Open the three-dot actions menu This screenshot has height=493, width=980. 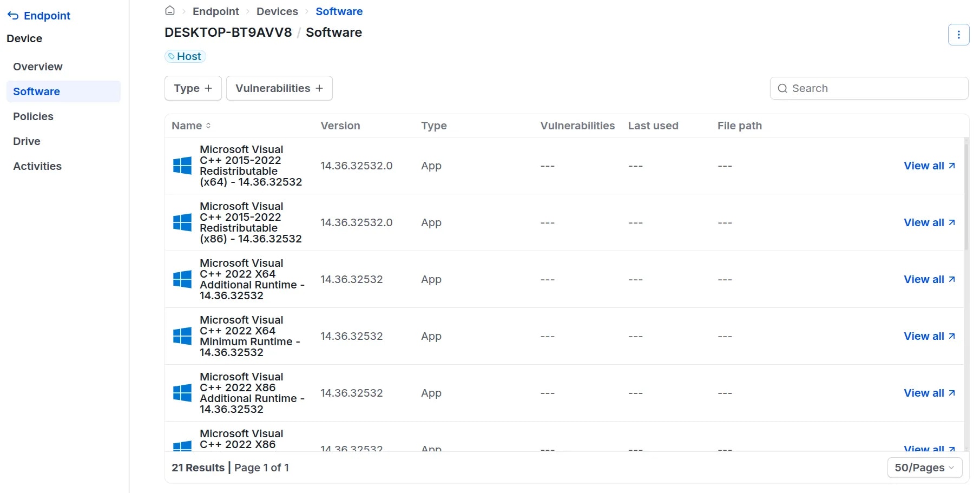pos(959,34)
